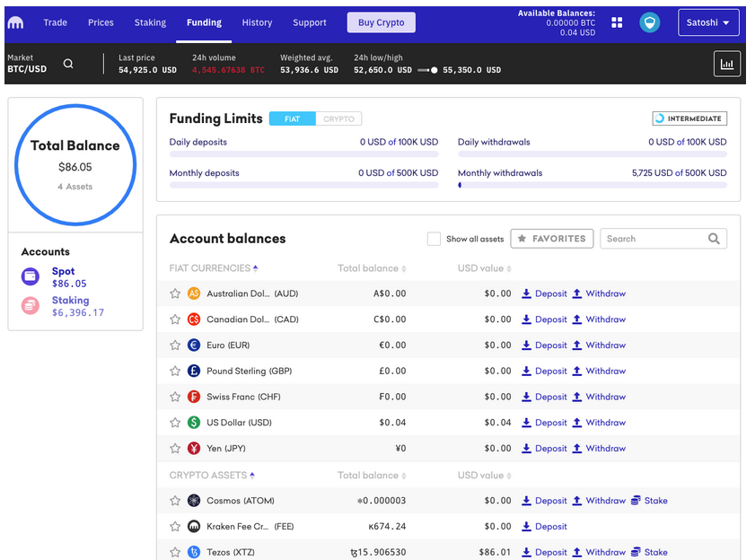Click the Spot account wallet icon
755x560 pixels.
click(31, 276)
